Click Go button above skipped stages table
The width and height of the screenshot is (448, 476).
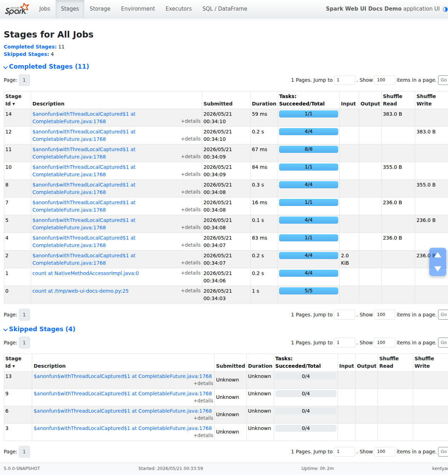443,343
